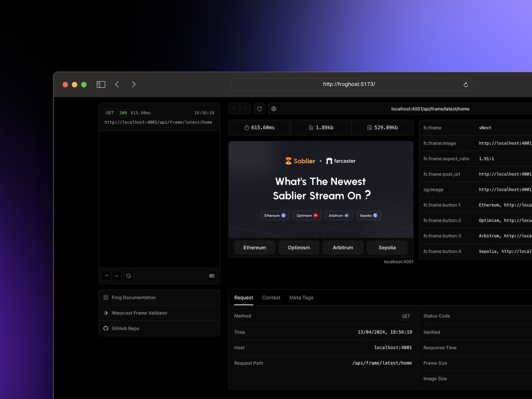Go back using browser back arrow
This screenshot has height=399, width=532.
[x=117, y=84]
